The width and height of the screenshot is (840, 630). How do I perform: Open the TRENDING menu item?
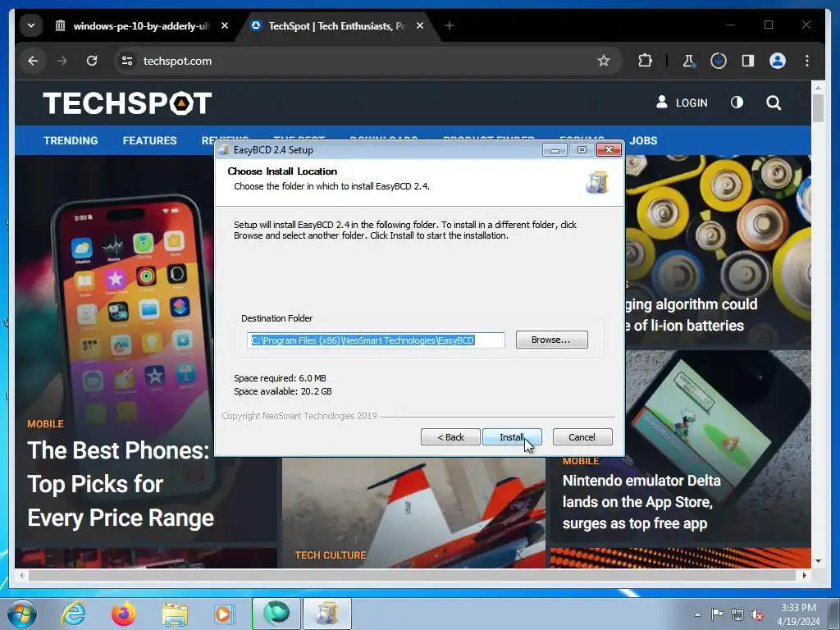71,140
